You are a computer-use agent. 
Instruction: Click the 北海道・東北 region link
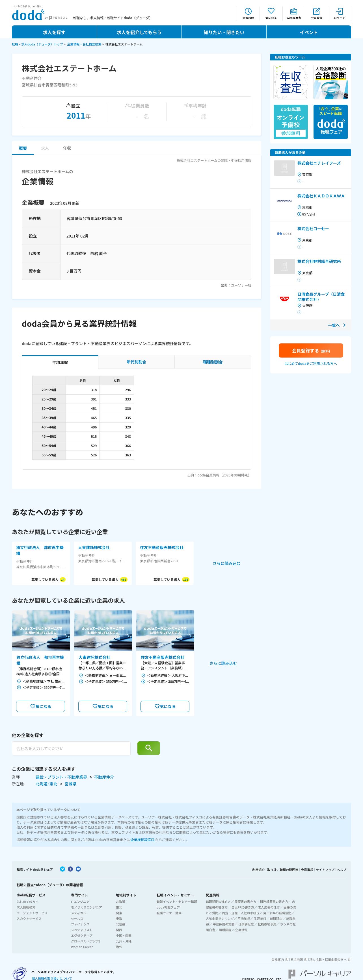46,784
